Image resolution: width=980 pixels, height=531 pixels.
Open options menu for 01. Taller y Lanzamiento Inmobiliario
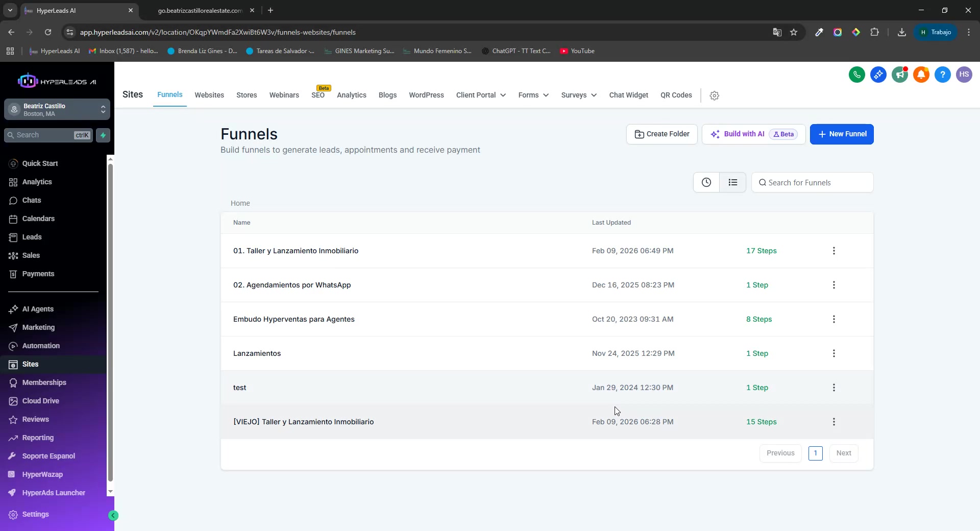834,251
